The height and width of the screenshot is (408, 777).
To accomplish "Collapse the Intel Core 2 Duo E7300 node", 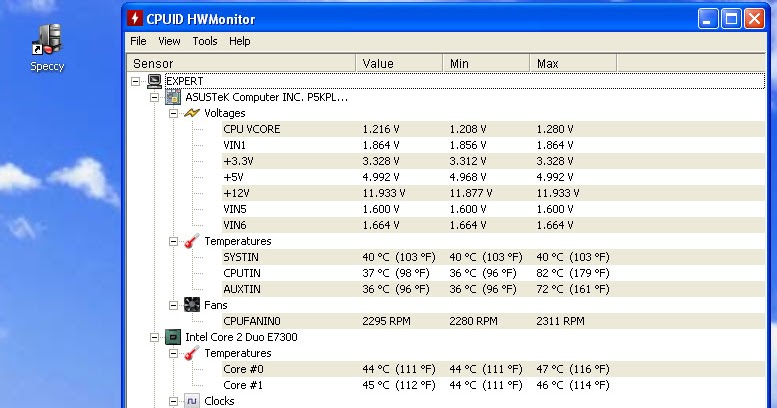I will 155,338.
